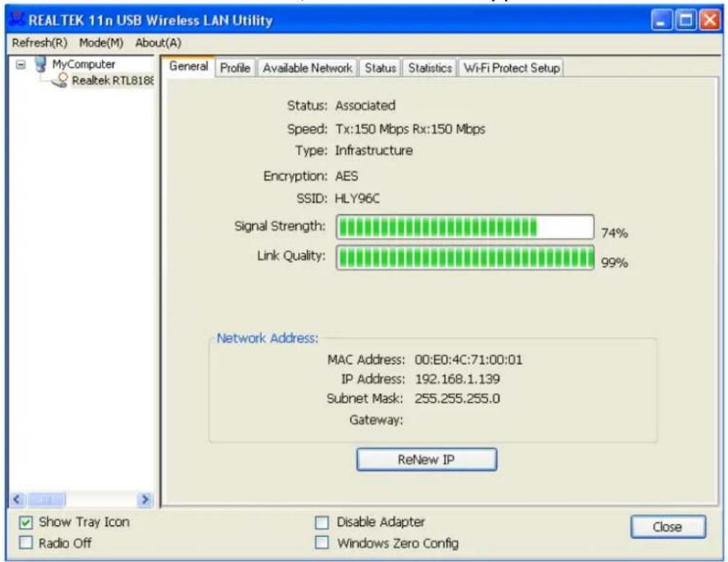728x562 pixels.
Task: Click the Infrastructure type value
Action: pos(374,150)
